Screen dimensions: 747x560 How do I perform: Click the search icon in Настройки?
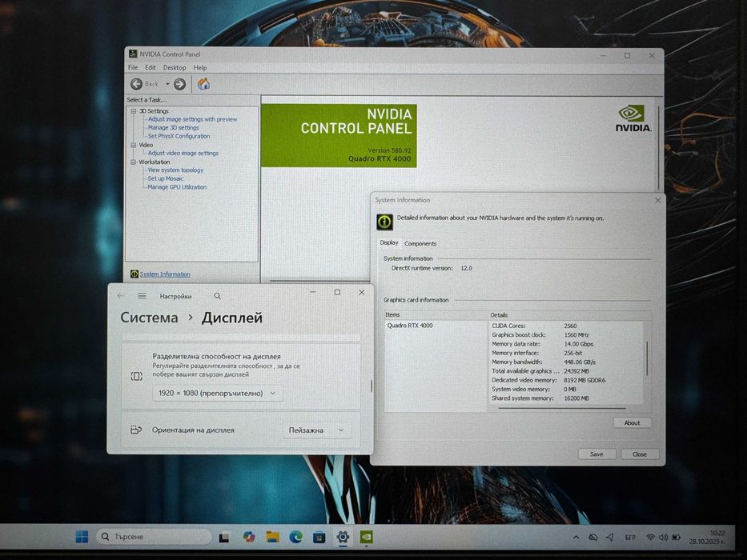[217, 296]
